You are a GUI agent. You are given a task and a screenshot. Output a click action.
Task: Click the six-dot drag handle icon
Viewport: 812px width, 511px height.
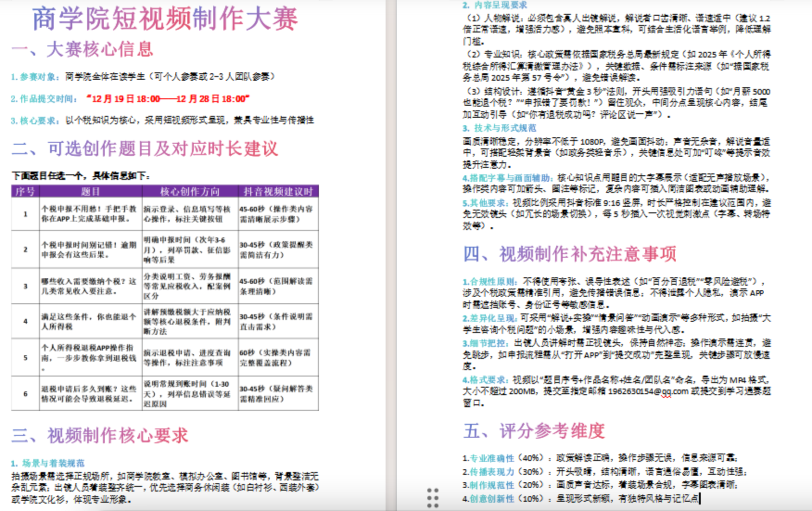pyautogui.click(x=432, y=498)
